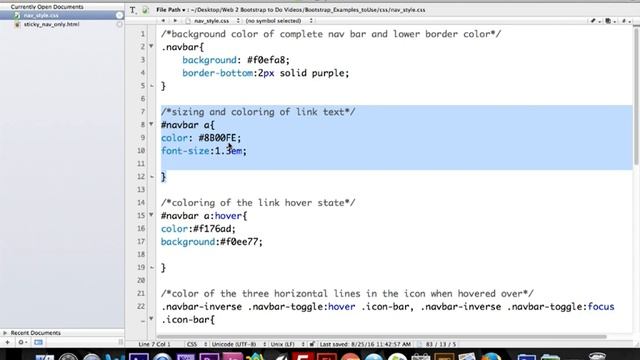Screen dimensions: 640x360
Task: Collapse the #navbar a block on line 8
Action: click(x=151, y=124)
